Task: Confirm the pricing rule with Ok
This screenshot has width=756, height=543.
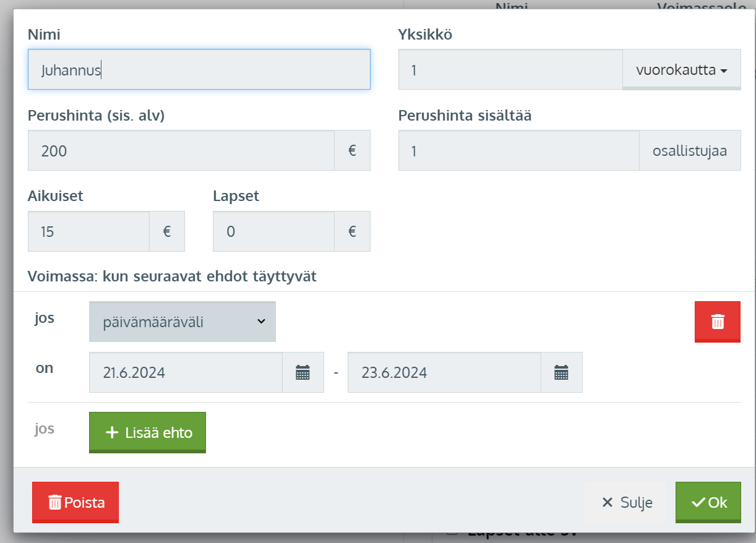Action: tap(708, 502)
